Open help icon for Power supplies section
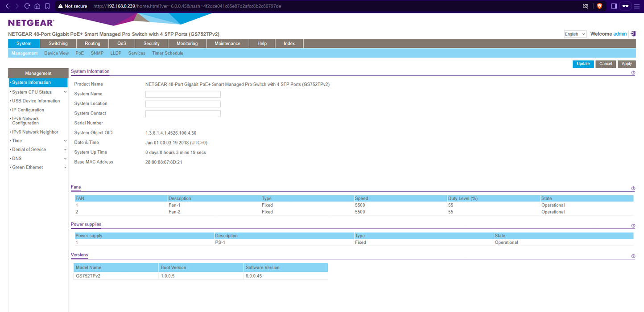 (633, 226)
